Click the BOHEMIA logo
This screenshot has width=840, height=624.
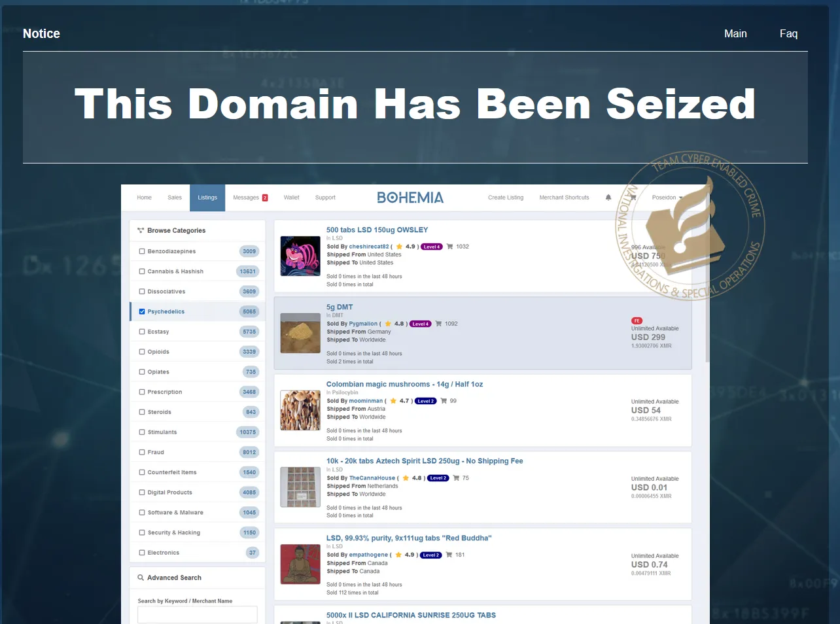410,197
